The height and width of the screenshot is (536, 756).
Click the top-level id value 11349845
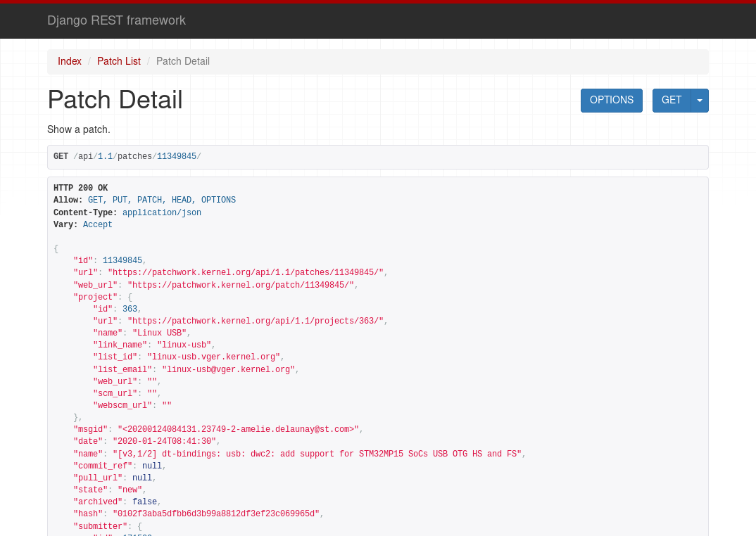point(122,260)
